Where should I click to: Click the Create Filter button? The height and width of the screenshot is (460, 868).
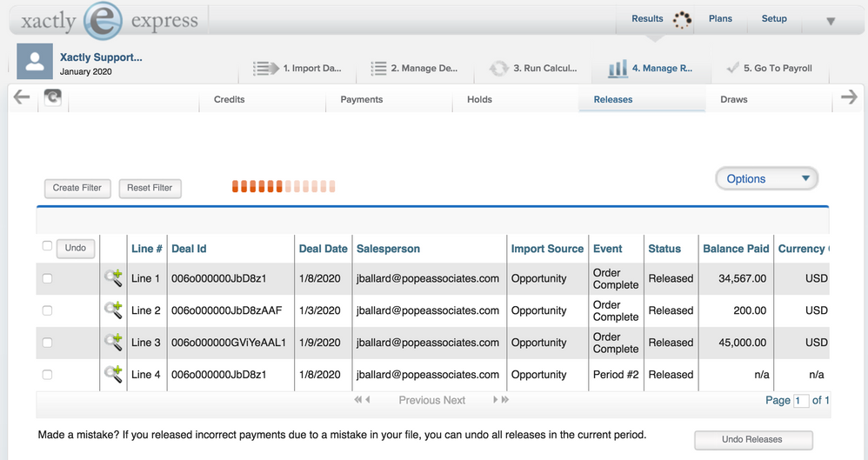(x=77, y=188)
